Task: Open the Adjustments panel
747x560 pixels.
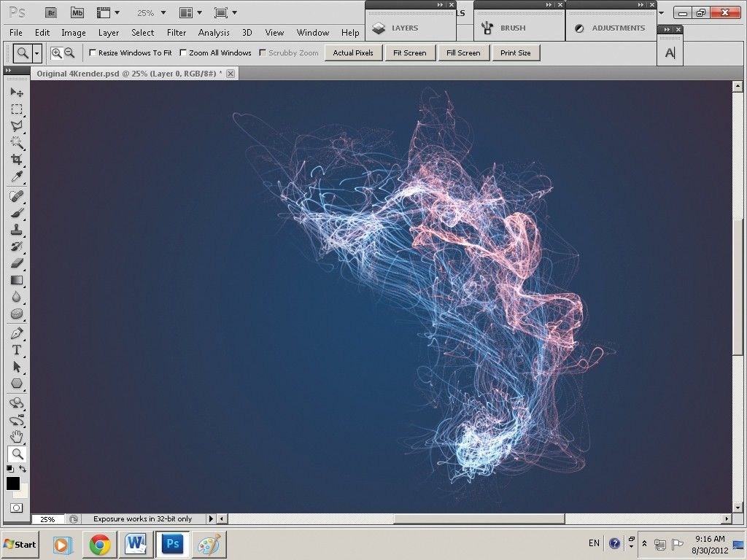Action: [611, 28]
